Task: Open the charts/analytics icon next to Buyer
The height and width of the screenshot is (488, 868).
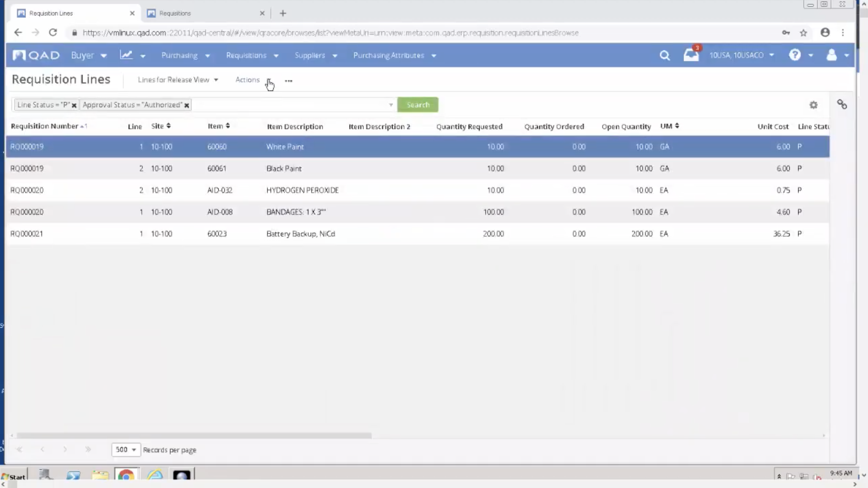Action: click(126, 55)
